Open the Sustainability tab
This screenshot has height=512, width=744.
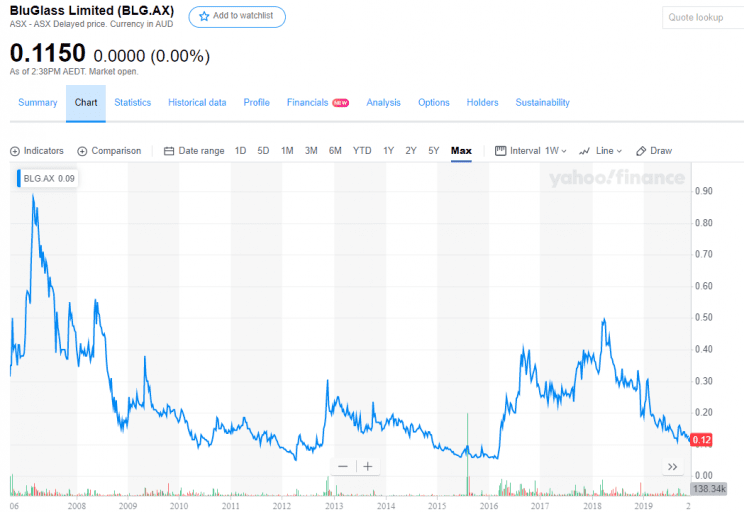pyautogui.click(x=542, y=102)
